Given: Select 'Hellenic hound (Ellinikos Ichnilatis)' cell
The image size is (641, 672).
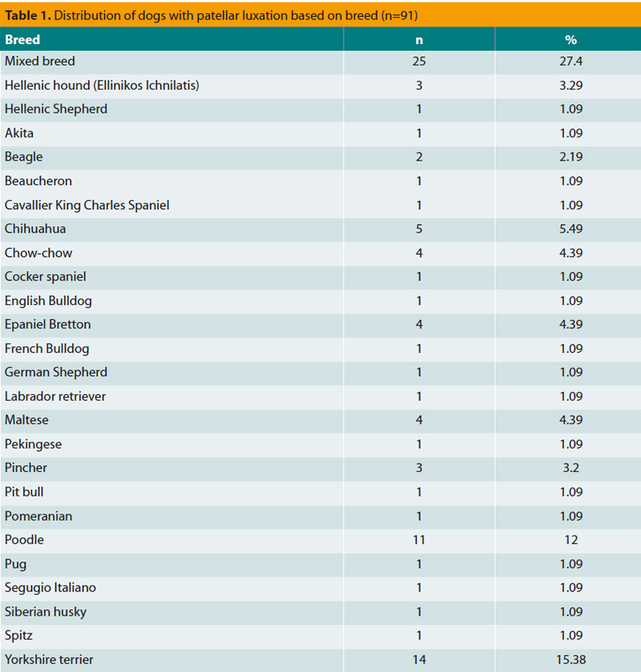Looking at the screenshot, I should [102, 85].
